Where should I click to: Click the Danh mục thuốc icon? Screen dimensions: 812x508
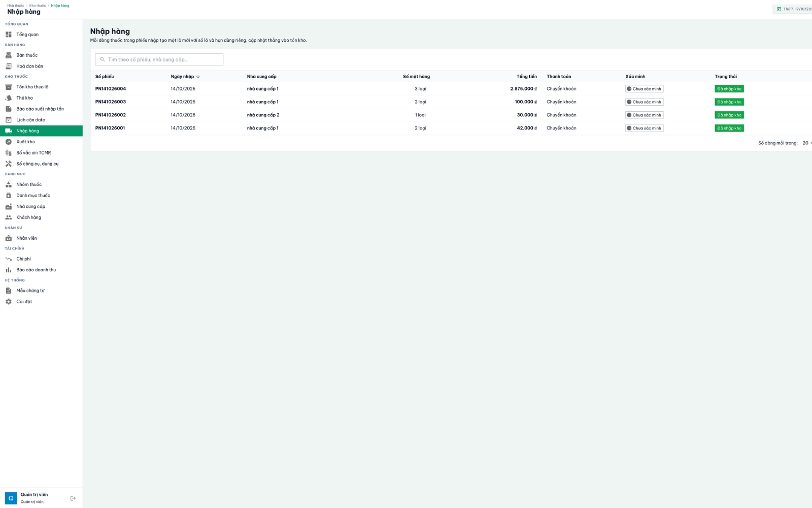point(9,196)
